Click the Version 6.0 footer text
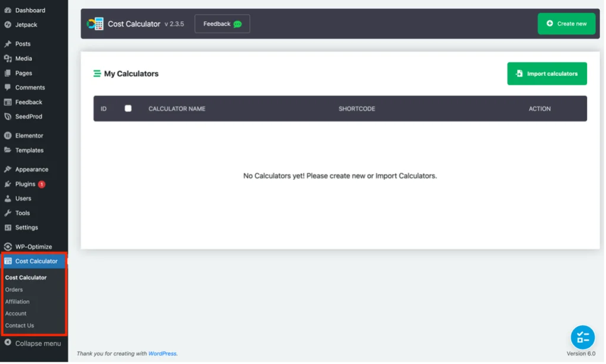 [582, 354]
